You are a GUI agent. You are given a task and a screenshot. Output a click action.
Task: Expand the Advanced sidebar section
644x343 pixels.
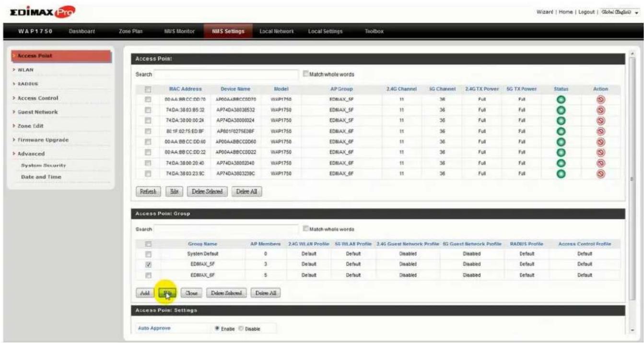(32, 154)
